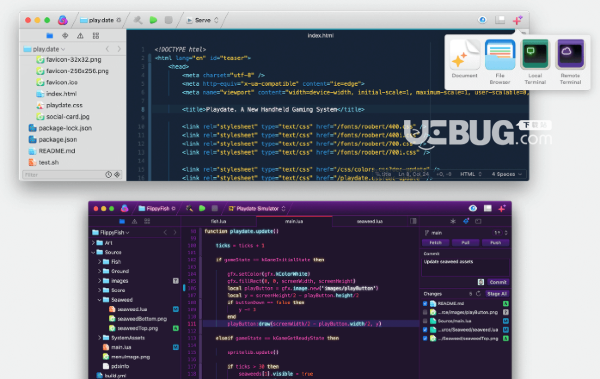The width and height of the screenshot is (600, 379).
Task: Show all sidebars grid icon in play.date window
Action: click(96, 36)
